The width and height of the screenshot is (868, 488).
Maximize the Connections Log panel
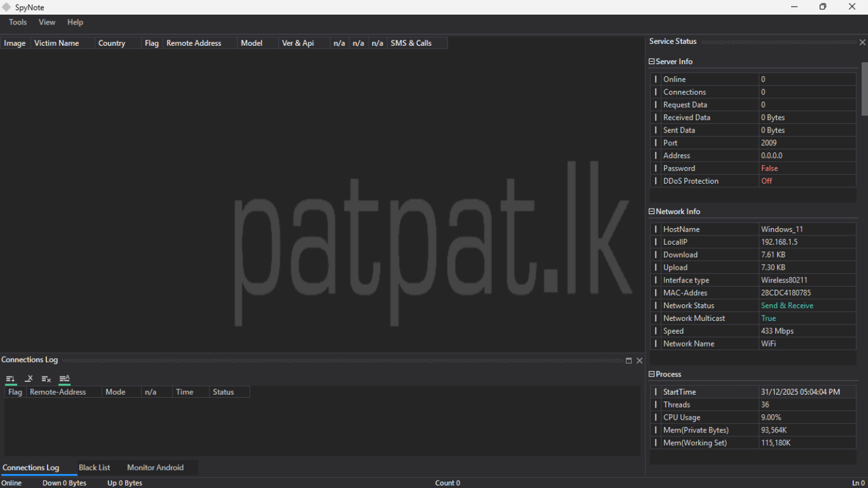click(x=629, y=361)
